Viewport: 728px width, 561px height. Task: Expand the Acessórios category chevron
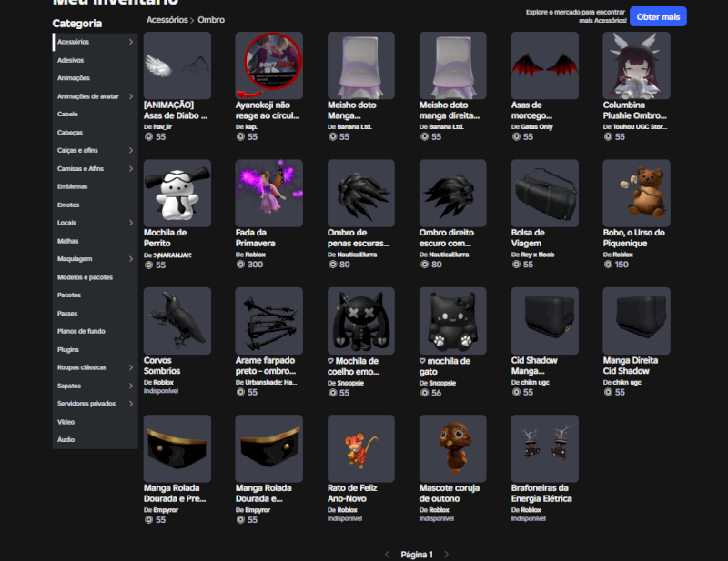click(131, 42)
